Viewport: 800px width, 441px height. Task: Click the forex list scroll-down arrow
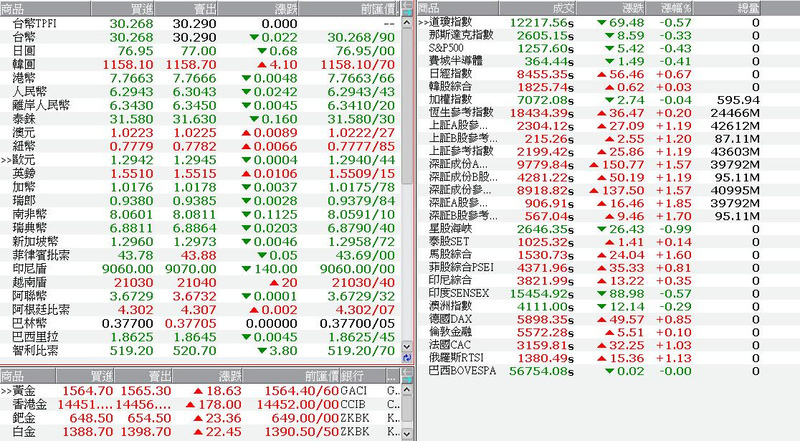(407, 346)
